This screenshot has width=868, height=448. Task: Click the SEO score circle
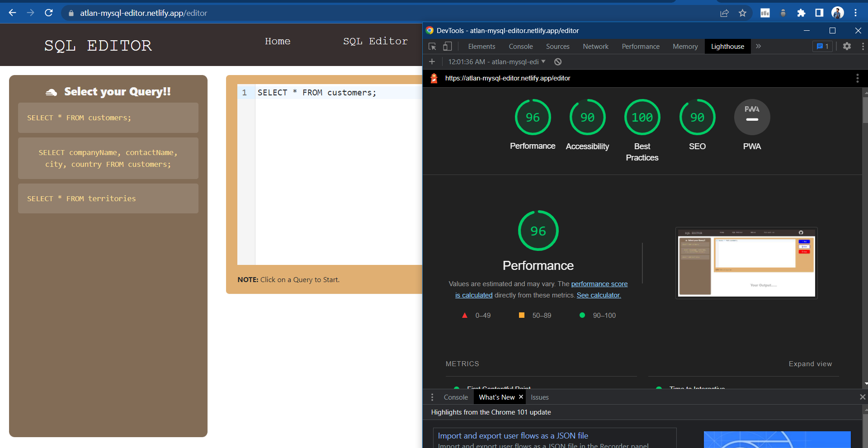(x=697, y=117)
